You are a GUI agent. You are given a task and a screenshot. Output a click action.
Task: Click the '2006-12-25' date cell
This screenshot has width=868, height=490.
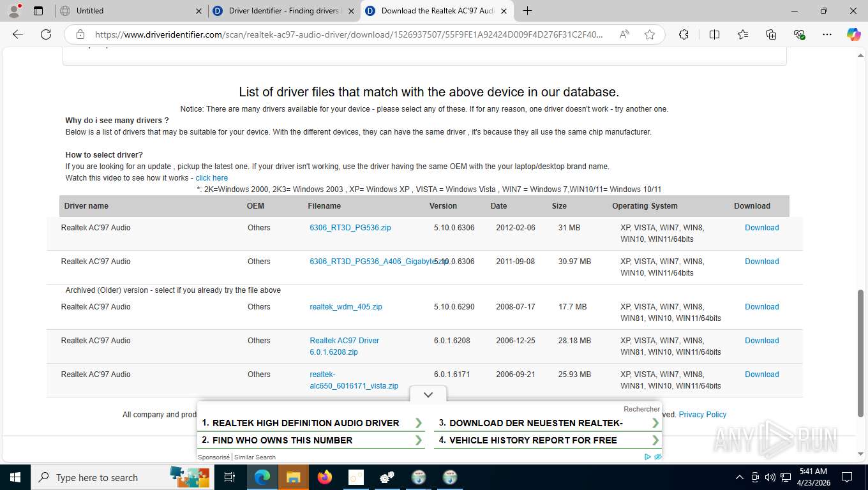click(516, 341)
